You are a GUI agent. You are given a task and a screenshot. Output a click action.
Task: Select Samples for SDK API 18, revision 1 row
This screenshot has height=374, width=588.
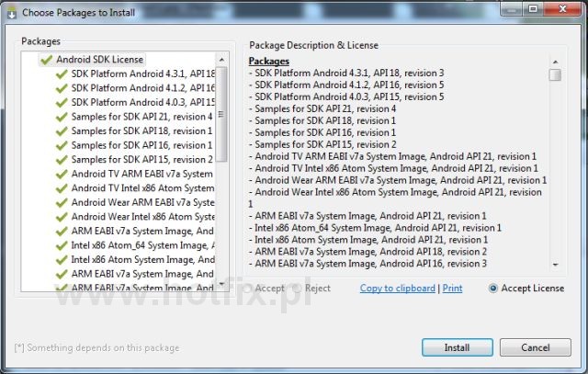(x=142, y=130)
